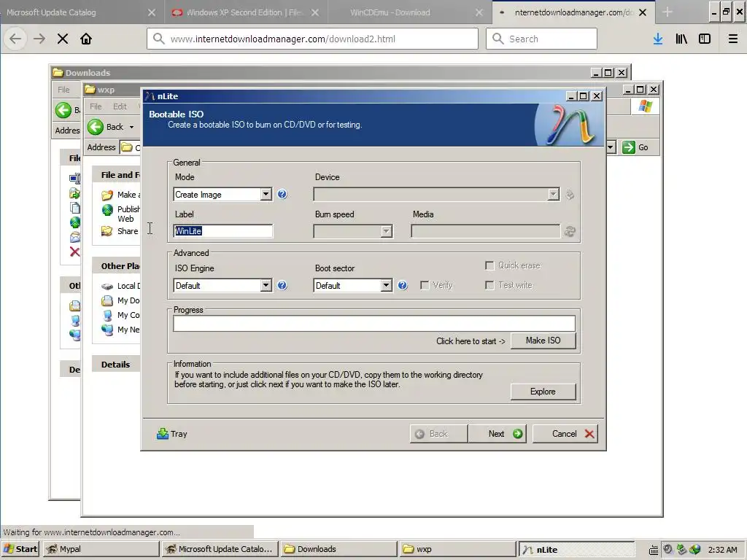Open File menu in Downloads window
Viewport: 747px width, 560px height.
point(63,90)
